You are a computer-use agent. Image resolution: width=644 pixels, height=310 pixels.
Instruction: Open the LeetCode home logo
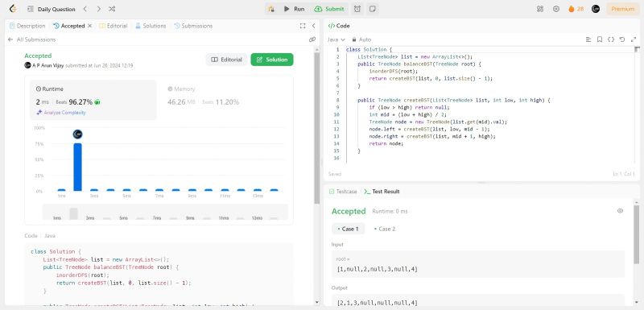point(13,9)
